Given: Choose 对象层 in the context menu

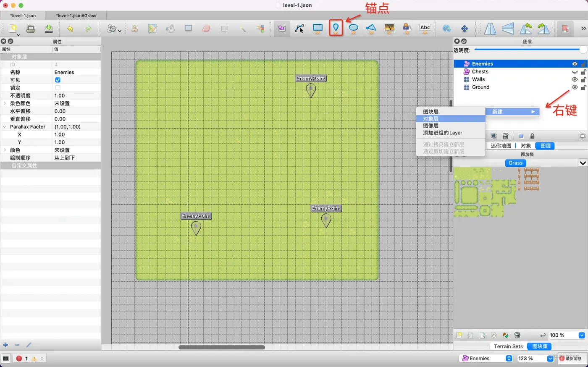Looking at the screenshot, I should tap(451, 119).
